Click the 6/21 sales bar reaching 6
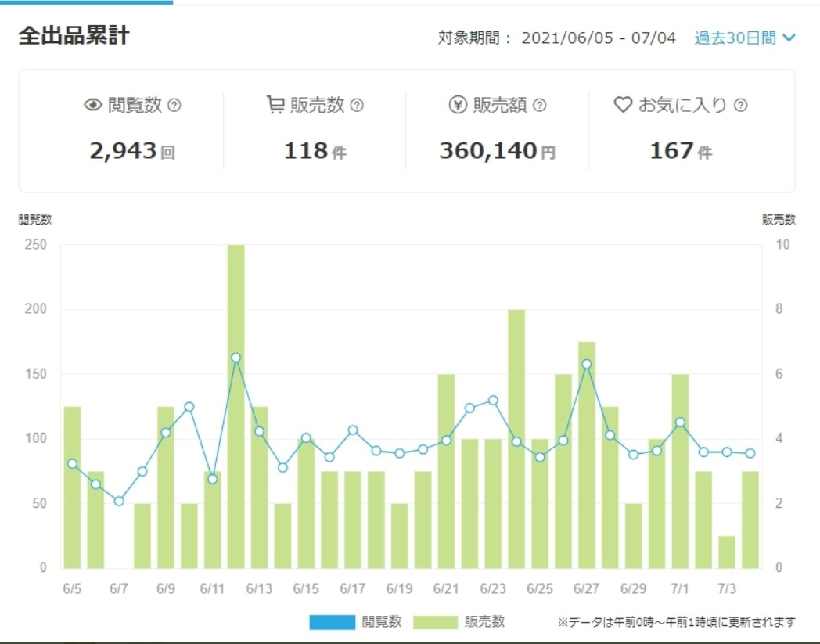Image resolution: width=820 pixels, height=644 pixels. pos(446,471)
